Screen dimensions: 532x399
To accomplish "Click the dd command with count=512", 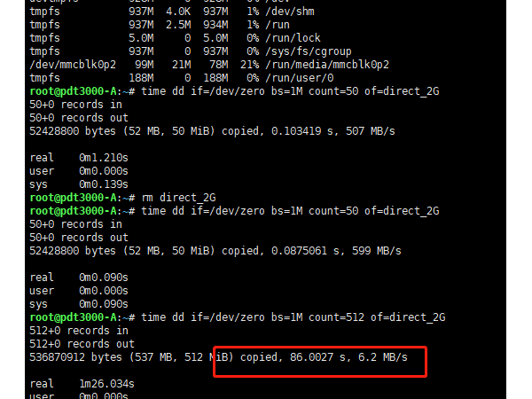I will point(293,317).
